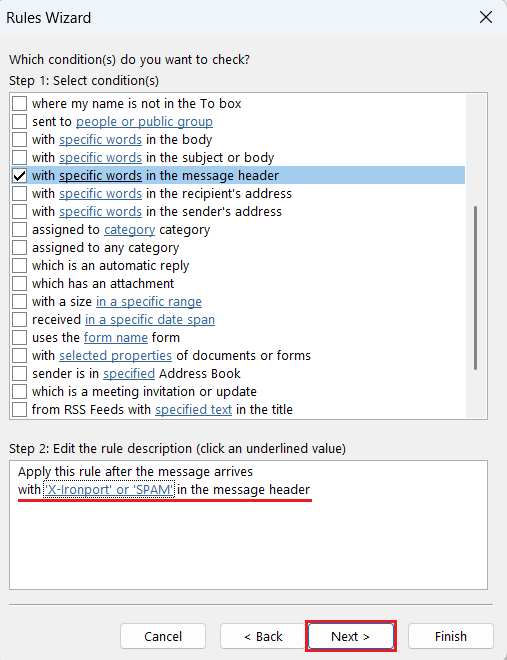Check 'assigned to any category' condition
Viewport: 507px width, 660px height.
point(19,248)
